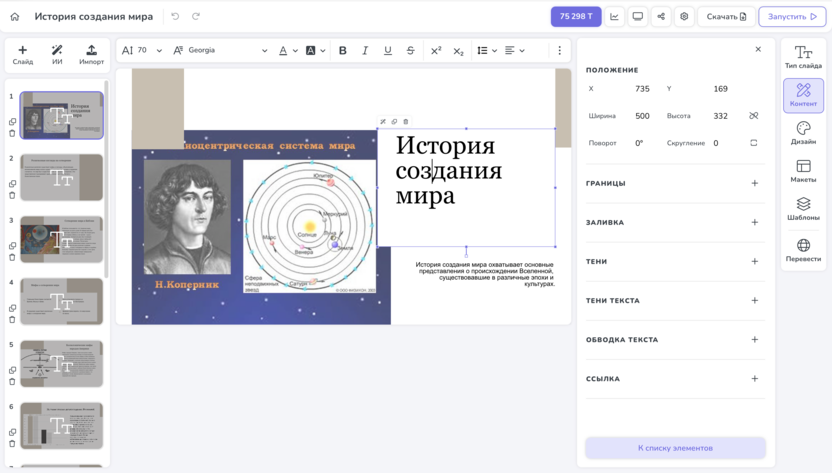
Task: Switch to the Контент tab
Action: pyautogui.click(x=803, y=95)
